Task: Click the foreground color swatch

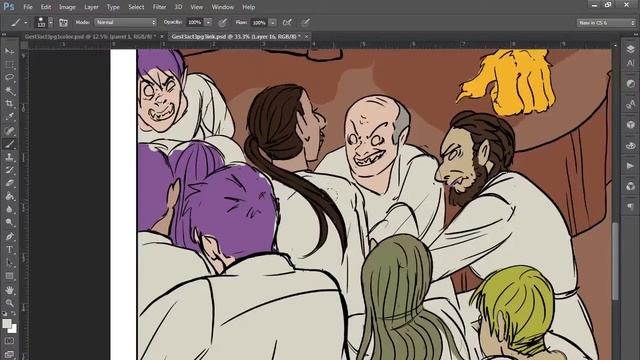Action: coord(7,324)
